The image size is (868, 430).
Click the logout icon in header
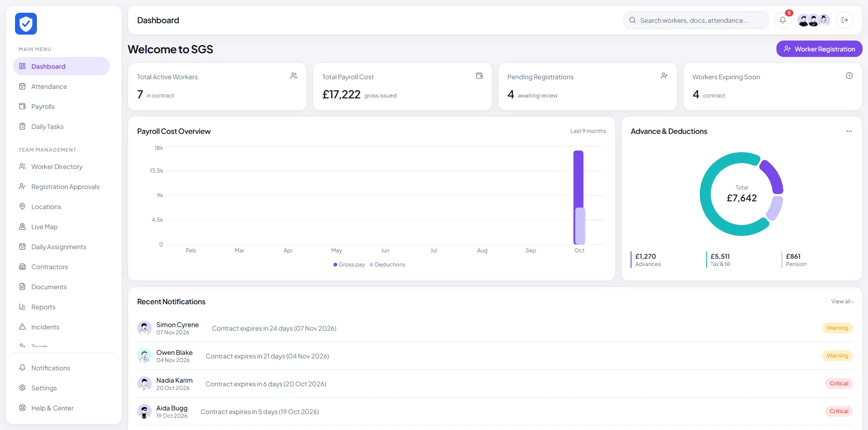[845, 20]
